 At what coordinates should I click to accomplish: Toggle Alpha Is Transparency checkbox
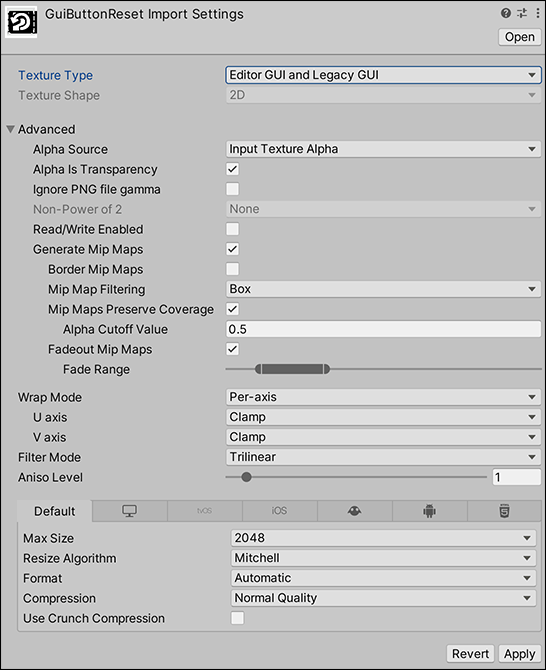(233, 169)
